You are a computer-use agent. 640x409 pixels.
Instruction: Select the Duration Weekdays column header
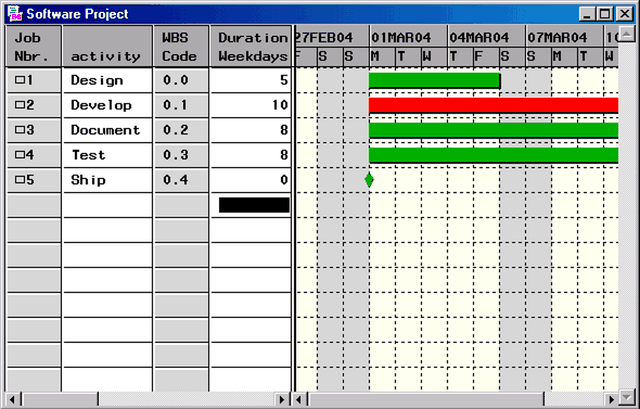pyautogui.click(x=252, y=47)
